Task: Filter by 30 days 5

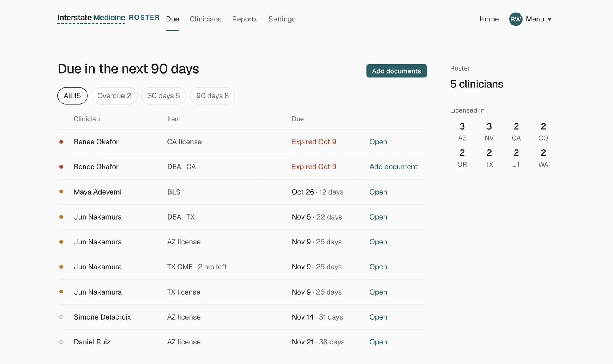Action: click(x=164, y=96)
